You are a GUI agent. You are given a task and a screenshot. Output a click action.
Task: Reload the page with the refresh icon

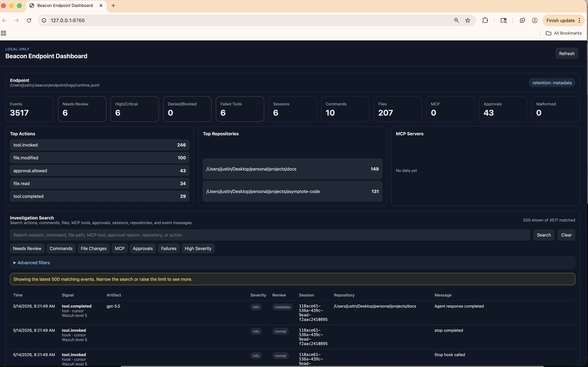tap(29, 20)
